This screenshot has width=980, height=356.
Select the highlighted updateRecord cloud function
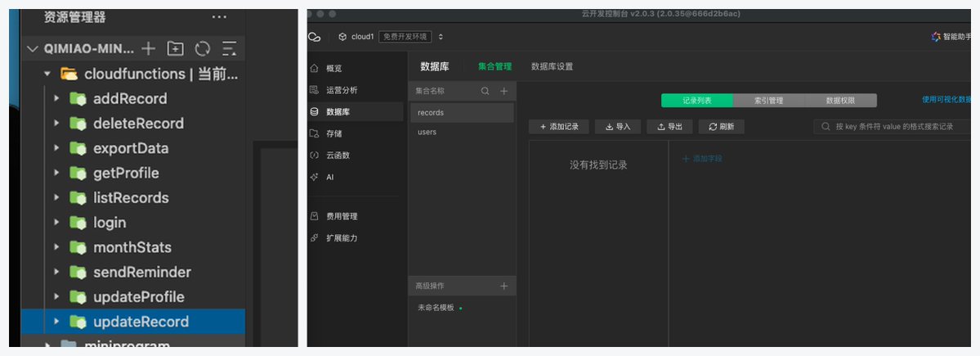pyautogui.click(x=133, y=322)
